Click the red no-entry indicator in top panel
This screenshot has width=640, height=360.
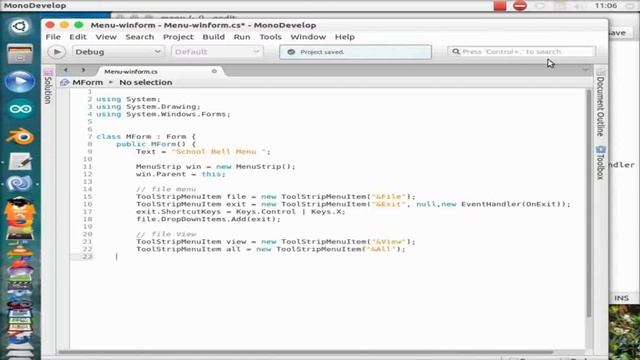click(520, 6)
